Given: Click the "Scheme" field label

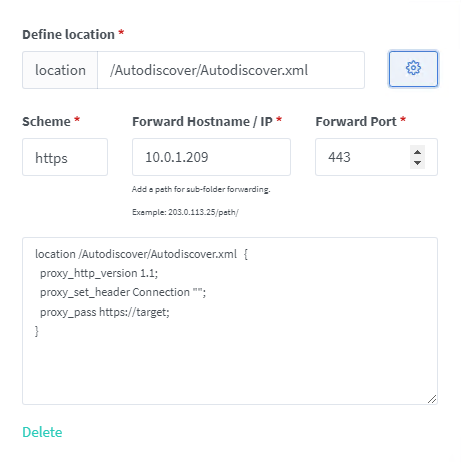Looking at the screenshot, I should tap(46, 122).
